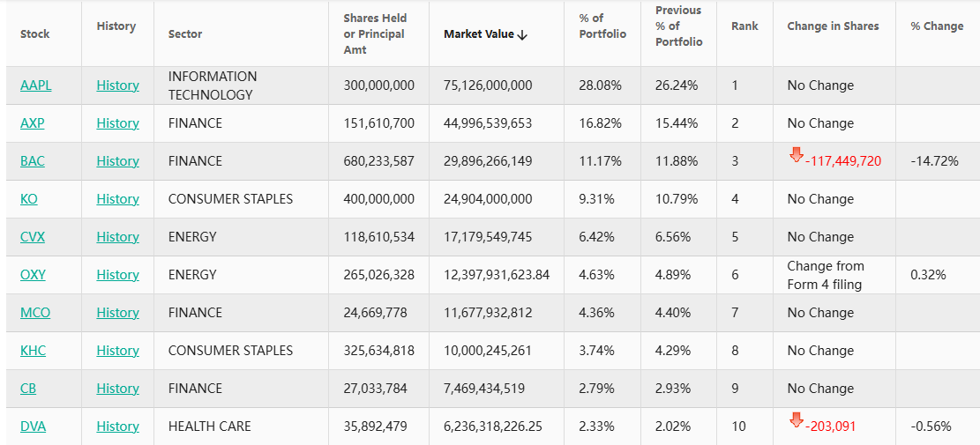
Task: Open the AAPL stock link
Action: [x=36, y=85]
